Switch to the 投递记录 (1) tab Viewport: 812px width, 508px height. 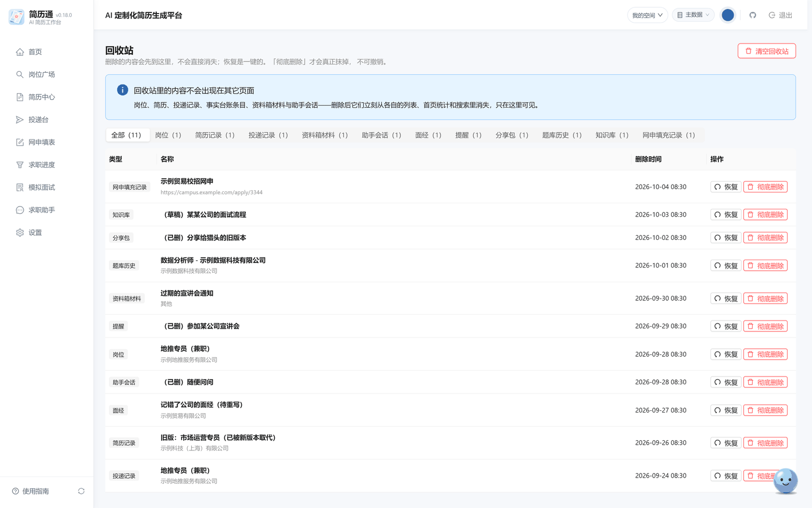pyautogui.click(x=268, y=135)
